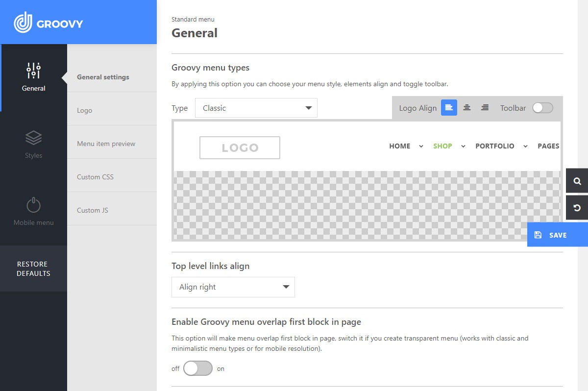The image size is (588, 391).
Task: Select the Logo settings tab
Action: pyautogui.click(x=85, y=110)
